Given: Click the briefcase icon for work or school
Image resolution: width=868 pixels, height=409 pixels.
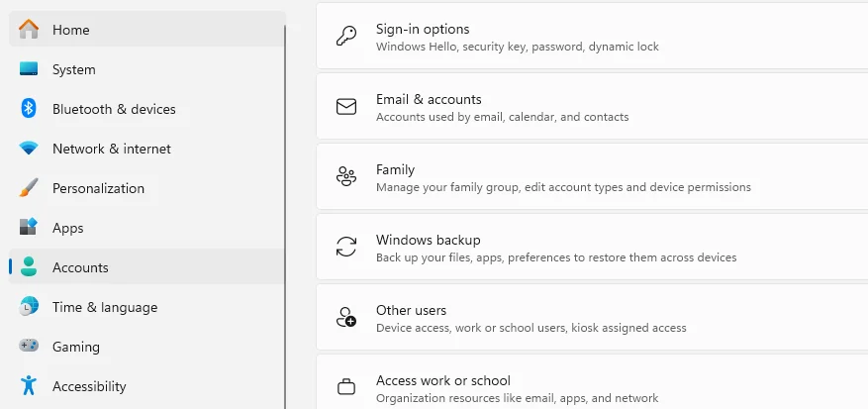Looking at the screenshot, I should tap(346, 387).
